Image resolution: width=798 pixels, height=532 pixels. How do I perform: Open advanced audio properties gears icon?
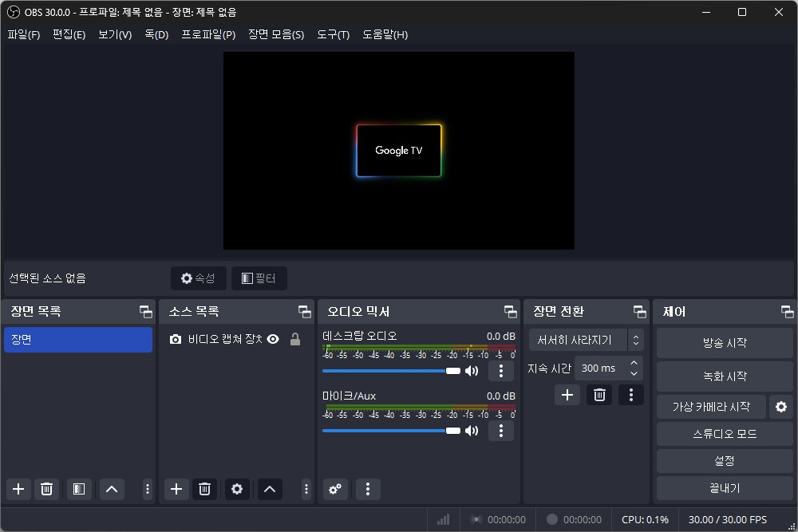335,489
